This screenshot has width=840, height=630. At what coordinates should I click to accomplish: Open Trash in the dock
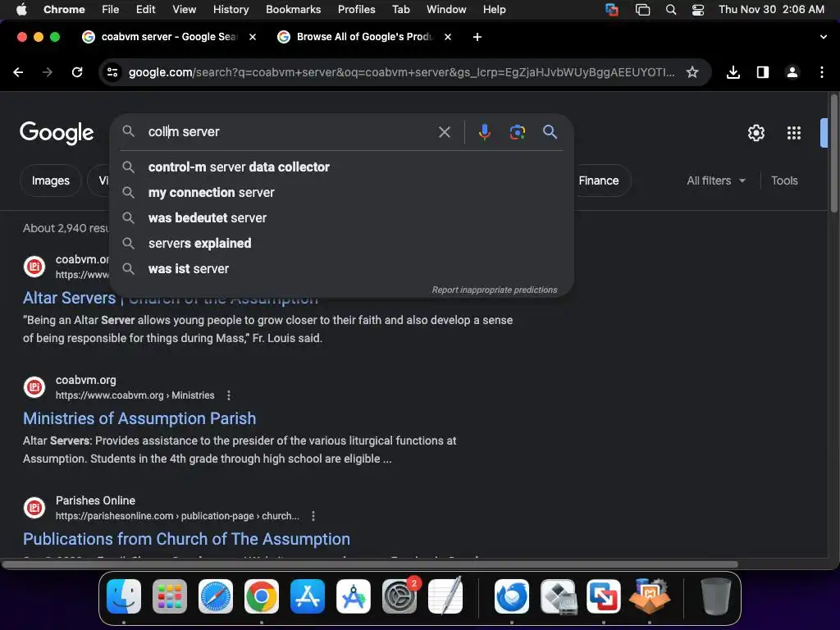pyautogui.click(x=715, y=596)
